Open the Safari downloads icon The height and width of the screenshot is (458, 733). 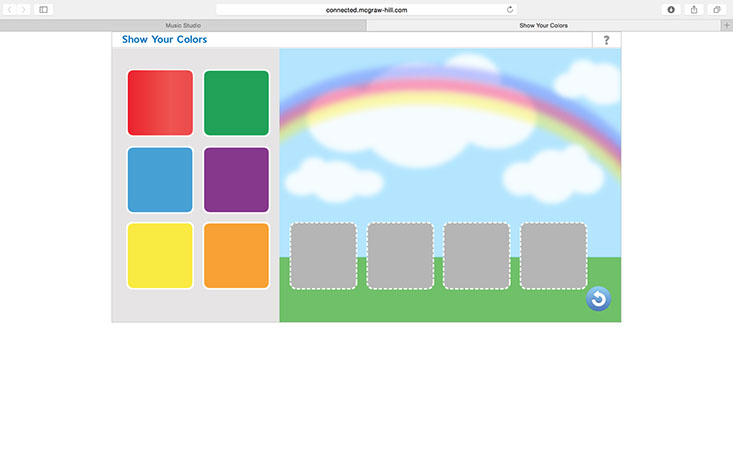670,9
